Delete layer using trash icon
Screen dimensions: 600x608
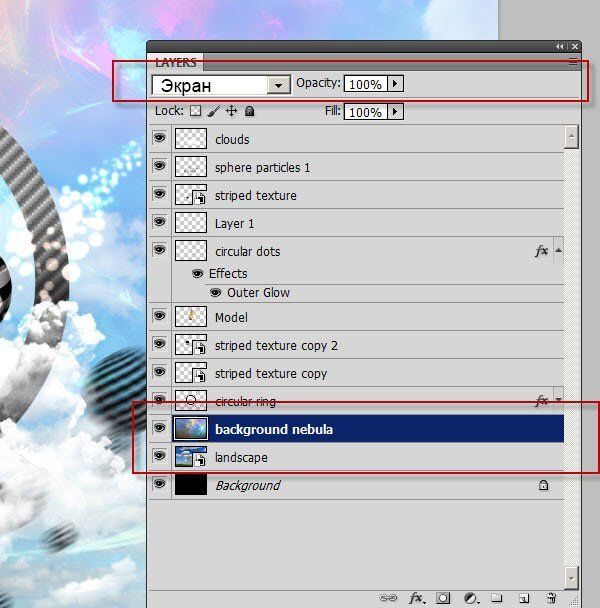point(551,598)
